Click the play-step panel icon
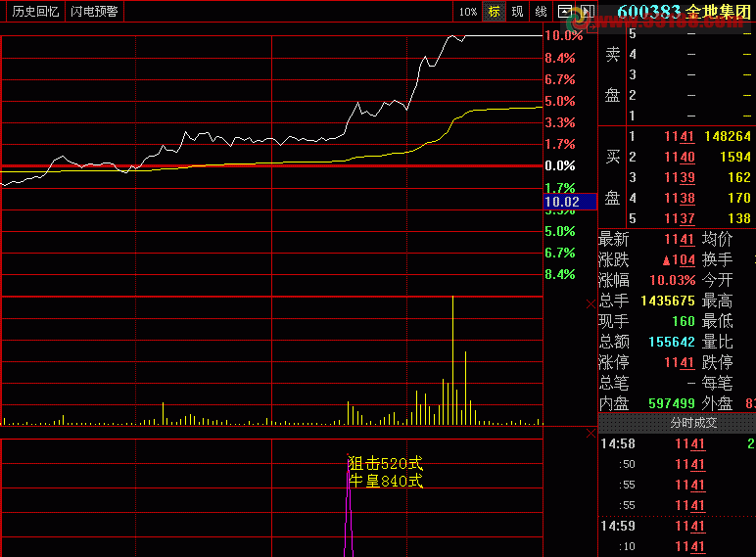This screenshot has height=557, width=756. pyautogui.click(x=588, y=11)
